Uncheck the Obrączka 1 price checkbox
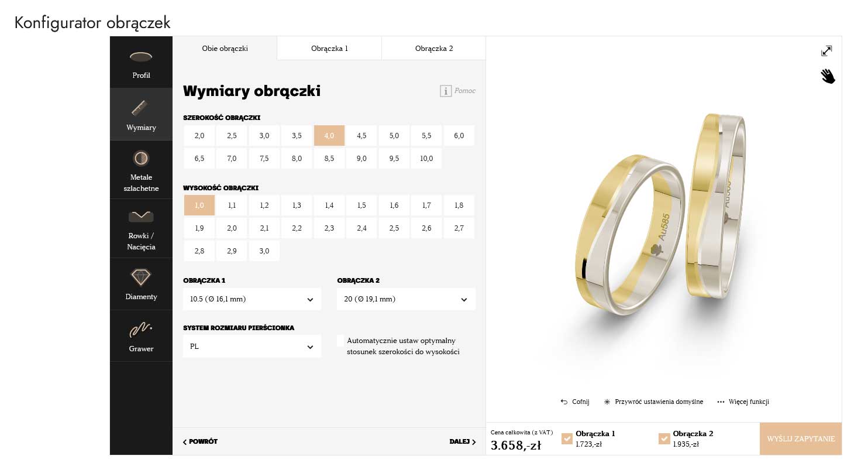Image resolution: width=868 pixels, height=473 pixels. tap(567, 438)
